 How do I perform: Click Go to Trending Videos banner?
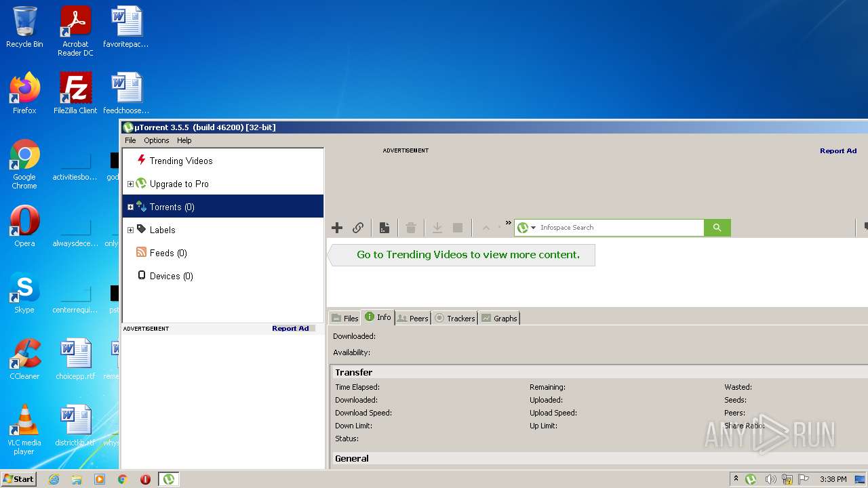point(461,255)
